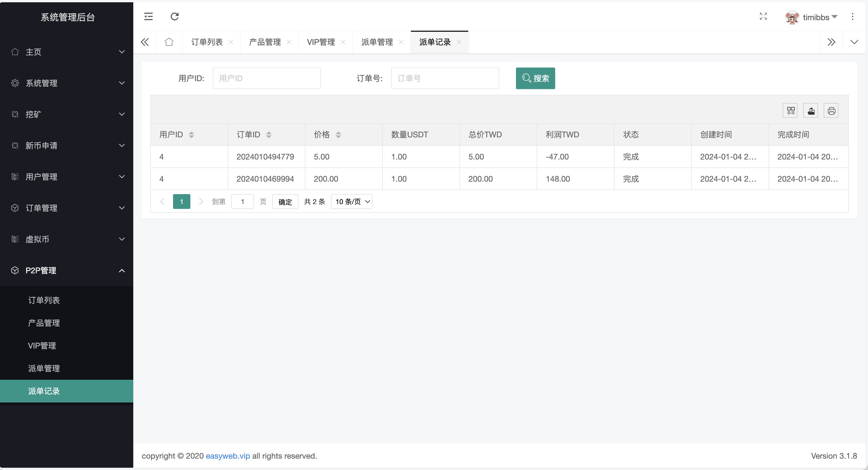This screenshot has width=868, height=470.
Task: Print the 派单记录 table
Action: (x=831, y=110)
